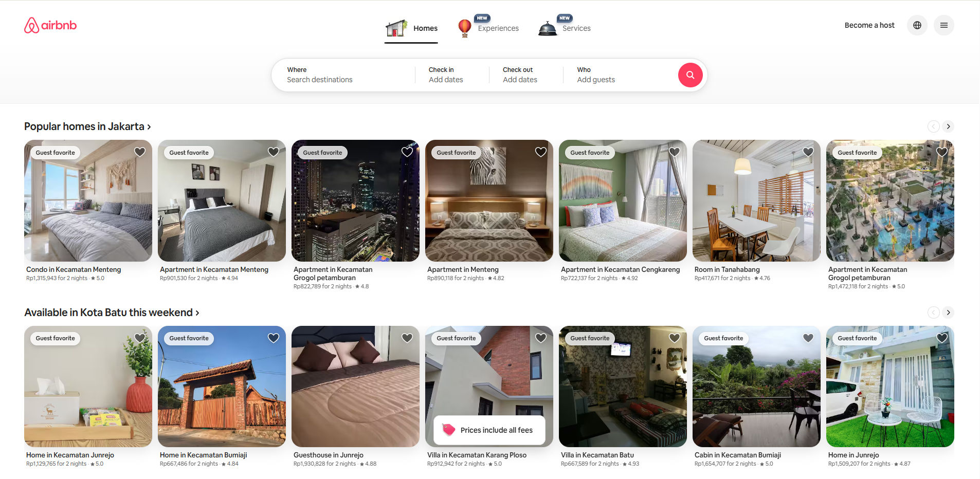Click Become a host

869,25
